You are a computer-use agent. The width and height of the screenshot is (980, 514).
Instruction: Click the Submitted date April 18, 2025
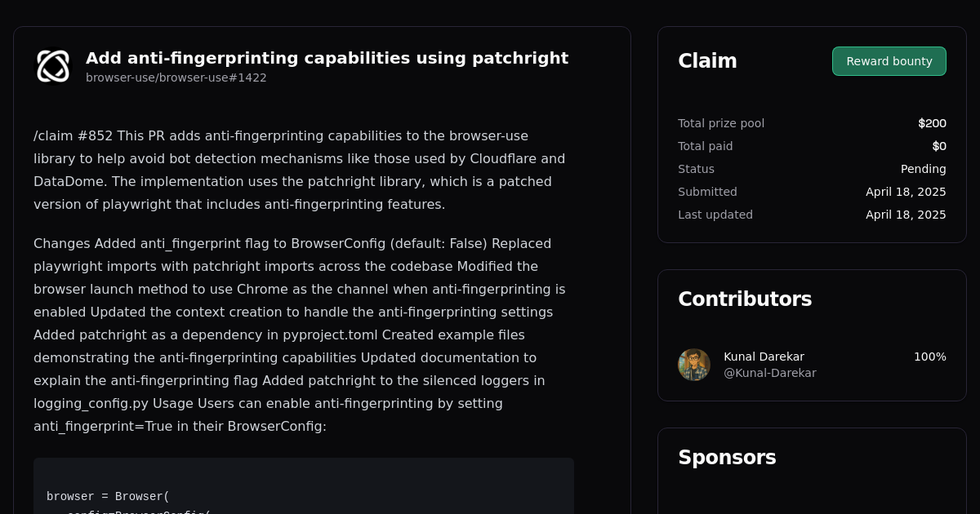coord(906,192)
